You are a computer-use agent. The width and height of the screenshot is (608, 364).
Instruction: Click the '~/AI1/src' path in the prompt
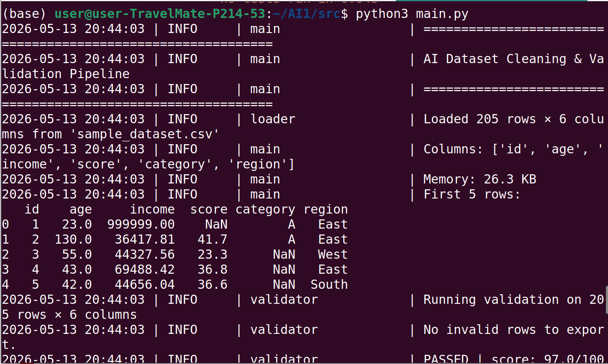point(306,14)
